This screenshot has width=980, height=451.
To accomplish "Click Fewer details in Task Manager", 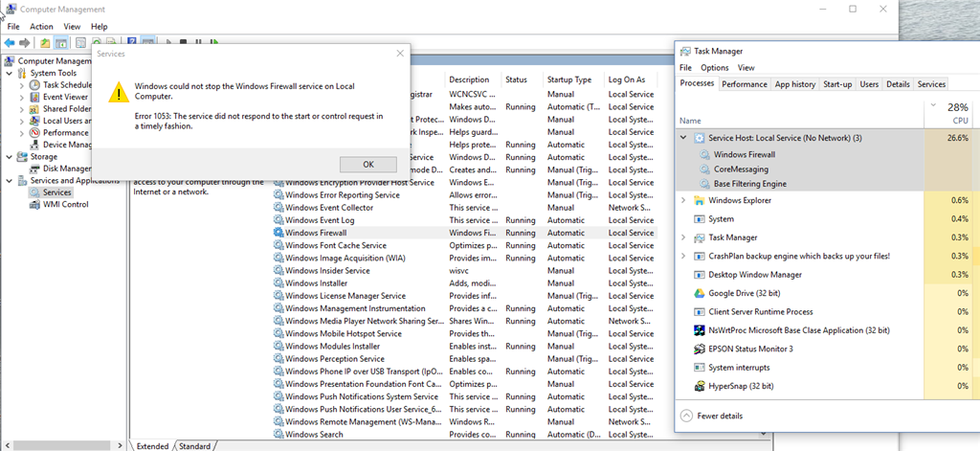I will click(711, 416).
